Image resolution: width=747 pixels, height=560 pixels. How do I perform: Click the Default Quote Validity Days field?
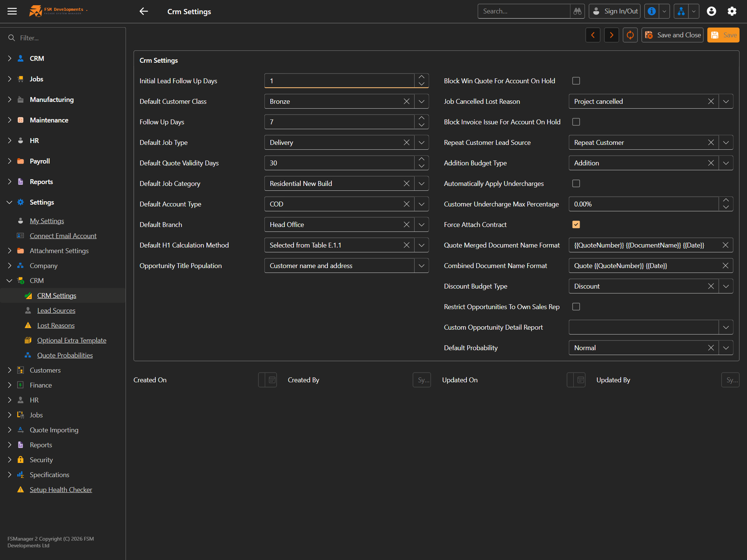pyautogui.click(x=340, y=163)
